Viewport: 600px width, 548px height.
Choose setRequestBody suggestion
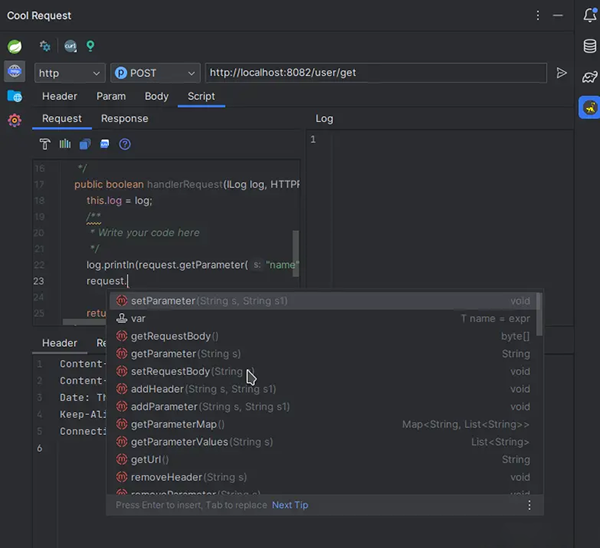tap(323, 372)
